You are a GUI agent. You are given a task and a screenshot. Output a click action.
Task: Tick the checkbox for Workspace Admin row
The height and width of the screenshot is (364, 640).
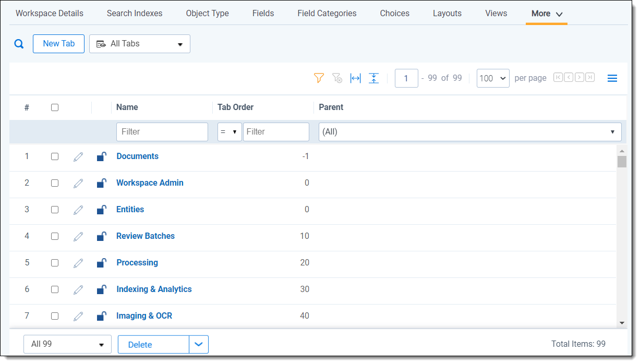(x=55, y=183)
